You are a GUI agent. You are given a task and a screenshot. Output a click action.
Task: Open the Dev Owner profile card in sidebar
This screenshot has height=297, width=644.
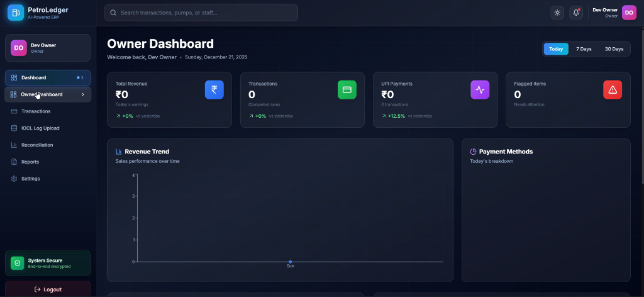coord(48,48)
